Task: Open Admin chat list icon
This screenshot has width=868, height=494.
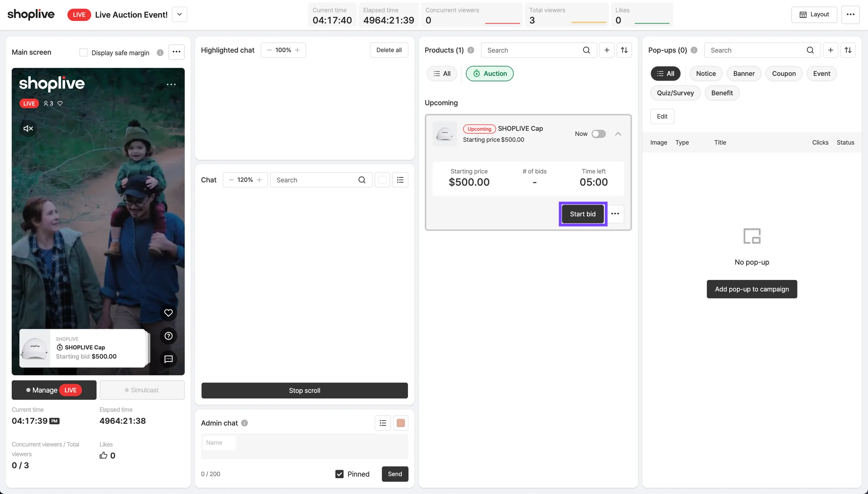Action: pos(383,423)
